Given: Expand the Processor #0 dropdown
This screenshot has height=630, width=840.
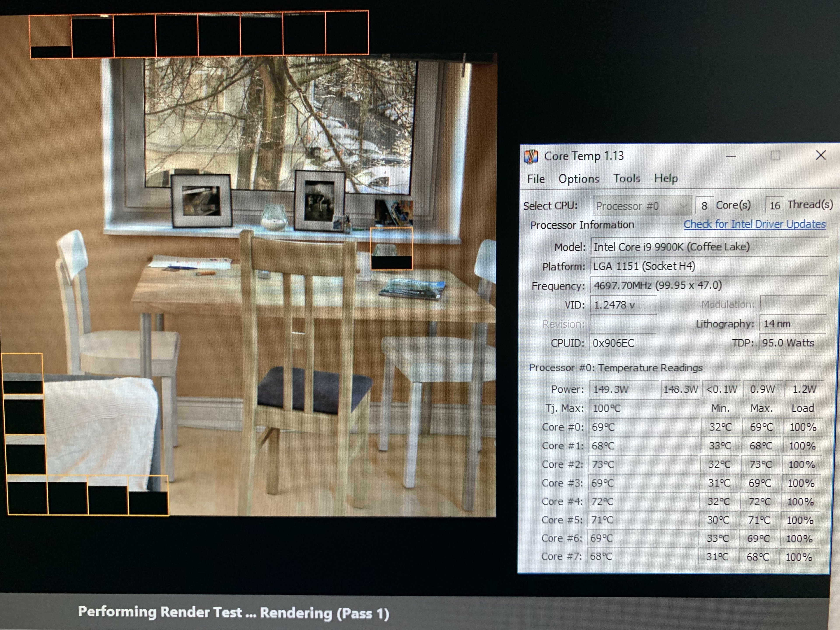Looking at the screenshot, I should click(642, 206).
